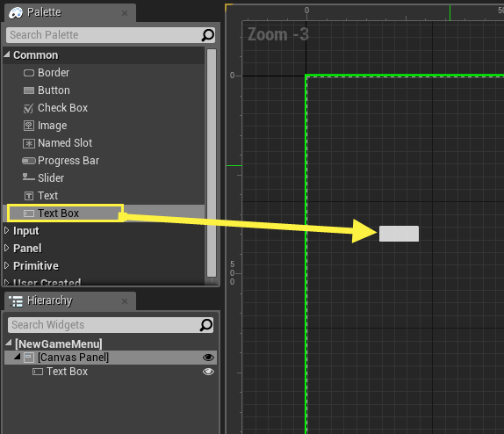
Task: Hide the Text Box widget in Hierarchy
Action: tap(208, 372)
